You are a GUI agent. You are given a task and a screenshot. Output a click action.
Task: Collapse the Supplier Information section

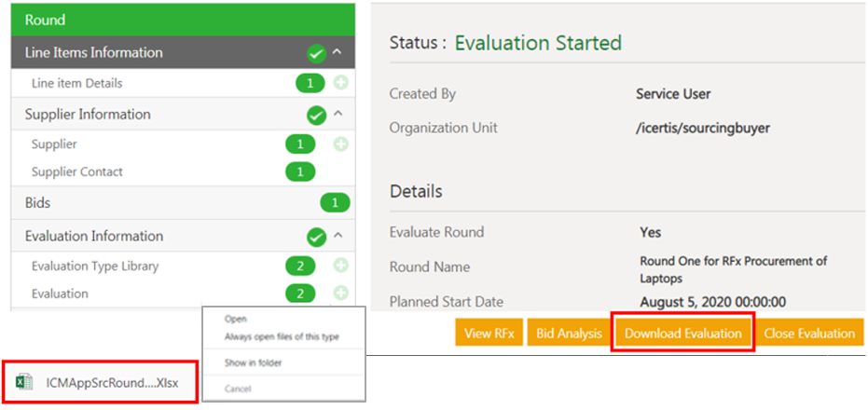click(338, 115)
